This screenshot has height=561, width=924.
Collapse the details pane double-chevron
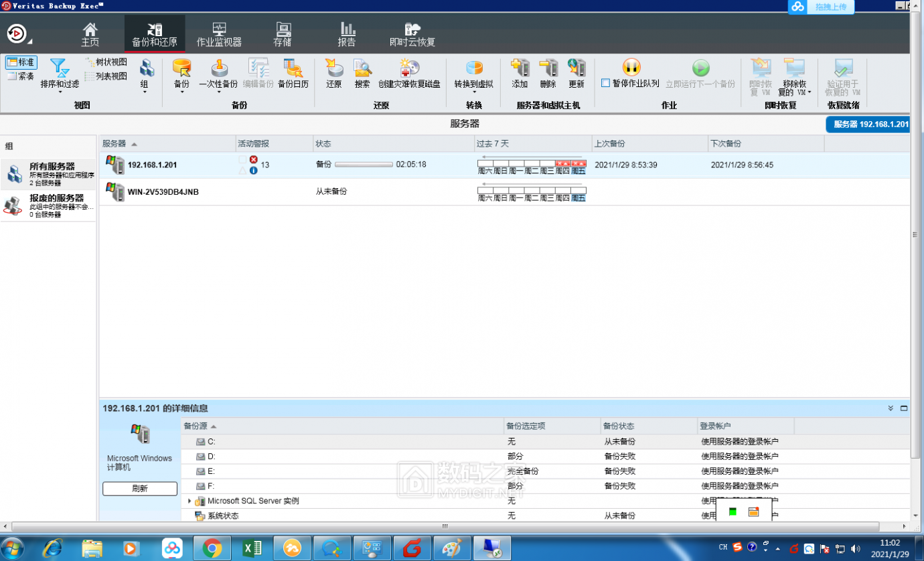(x=891, y=408)
